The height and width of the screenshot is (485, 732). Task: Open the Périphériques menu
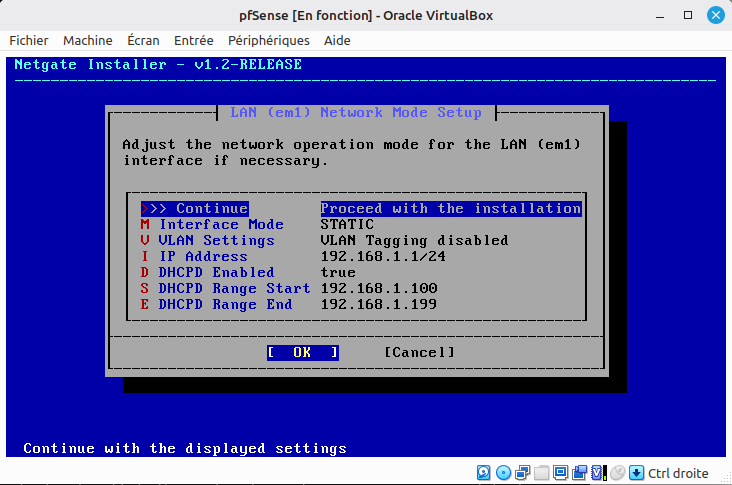click(269, 41)
